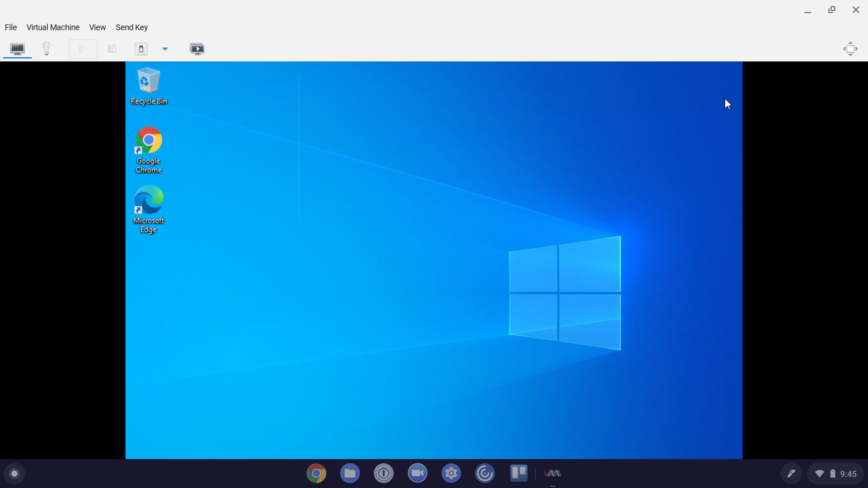Open the stylus tools pen icon
This screenshot has height=488, width=868.
pos(791,474)
